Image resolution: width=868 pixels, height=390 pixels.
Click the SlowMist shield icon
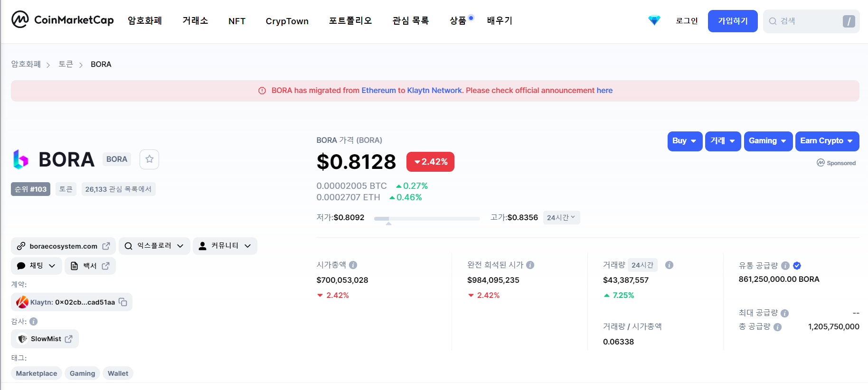pos(22,339)
